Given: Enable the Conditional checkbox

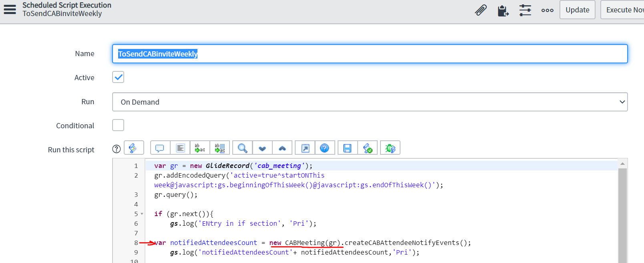Looking at the screenshot, I should tap(118, 125).
